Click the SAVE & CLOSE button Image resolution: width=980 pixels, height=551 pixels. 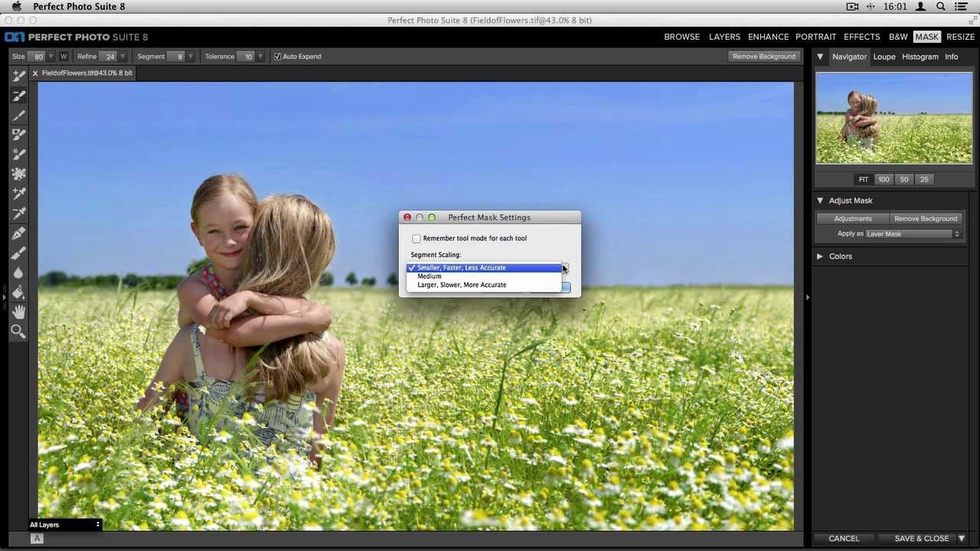click(x=922, y=539)
